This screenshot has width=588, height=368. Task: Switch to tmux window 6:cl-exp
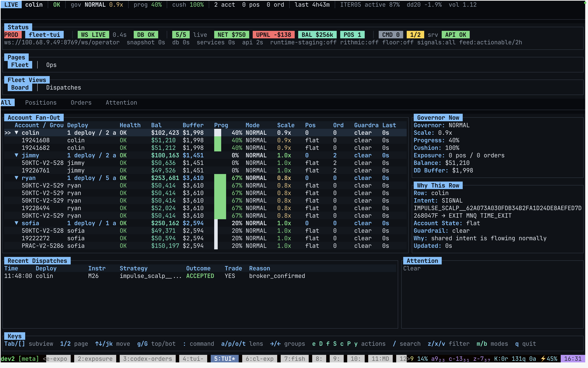click(260, 359)
